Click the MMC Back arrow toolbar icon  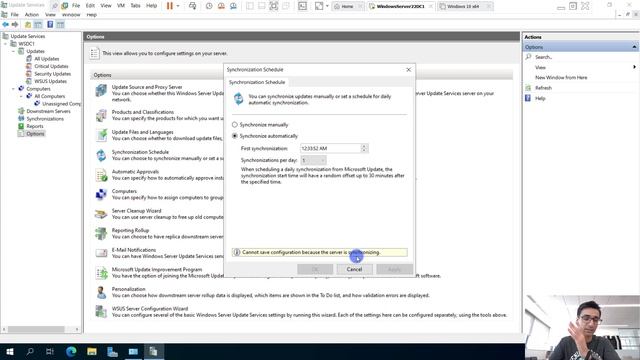pos(6,24)
